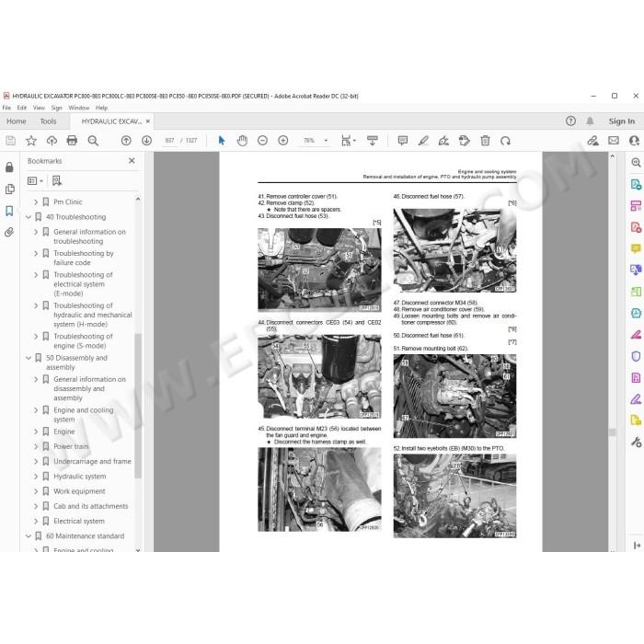644x644 pixels.
Task: Open the Help question mark icon
Action: tap(570, 121)
